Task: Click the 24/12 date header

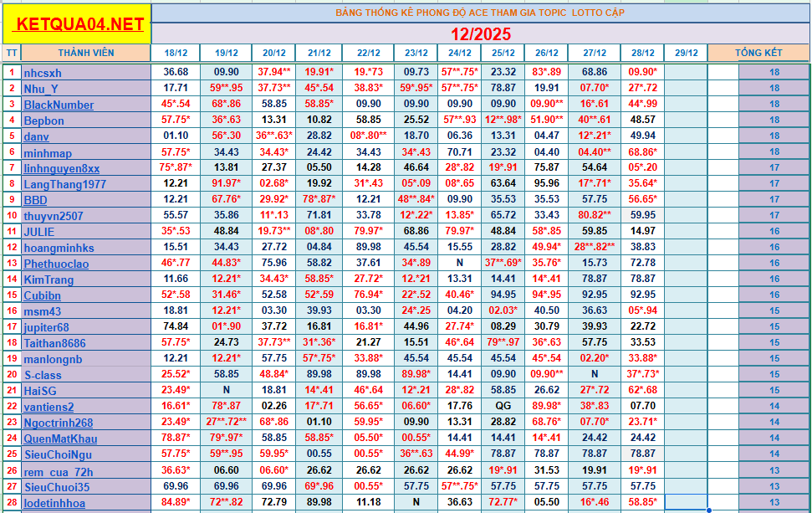Action: click(460, 53)
